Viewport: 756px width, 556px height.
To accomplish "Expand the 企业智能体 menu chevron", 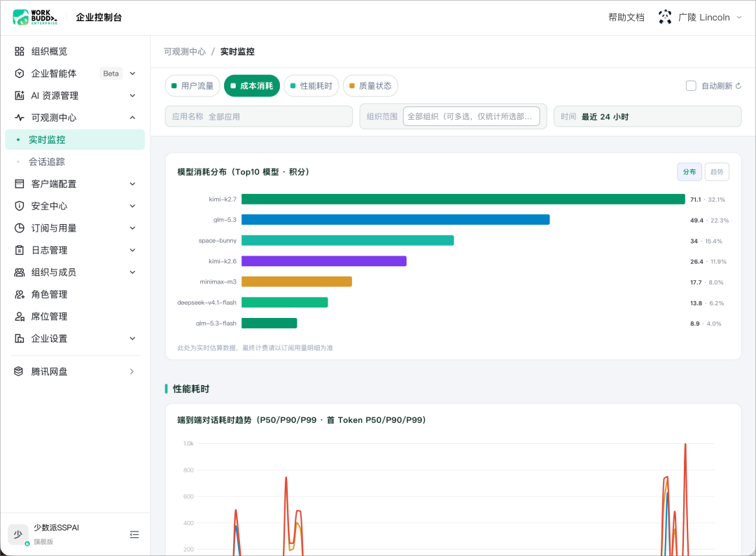I will pos(132,74).
